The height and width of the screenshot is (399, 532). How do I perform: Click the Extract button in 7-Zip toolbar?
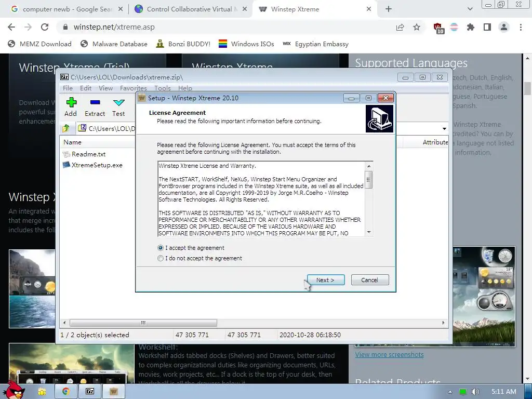coord(95,107)
